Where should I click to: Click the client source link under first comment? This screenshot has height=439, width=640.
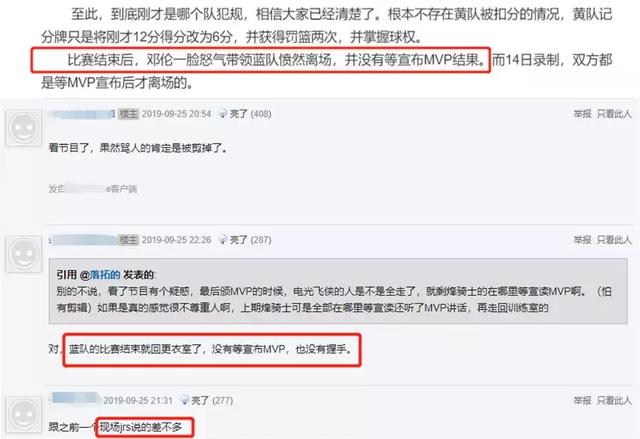[93, 188]
